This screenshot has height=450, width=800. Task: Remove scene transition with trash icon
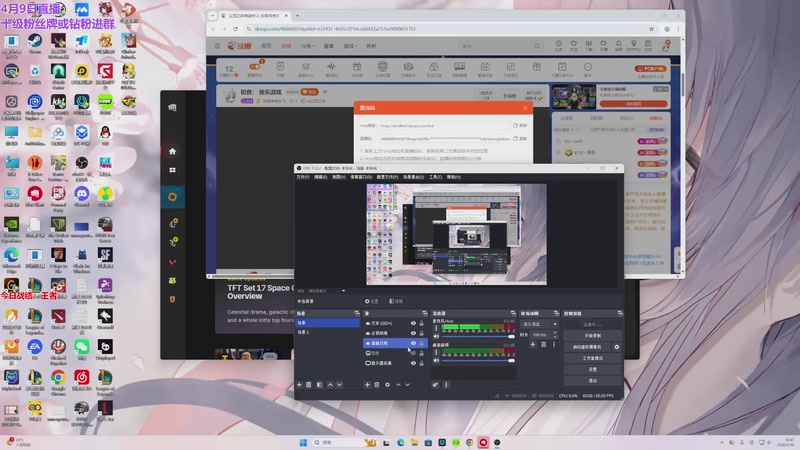[x=543, y=345]
